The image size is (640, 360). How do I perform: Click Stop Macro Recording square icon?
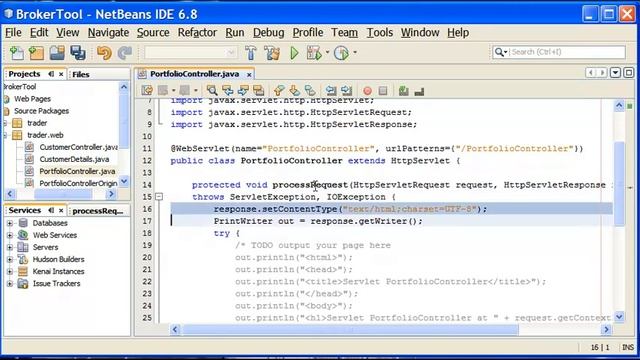[383, 91]
